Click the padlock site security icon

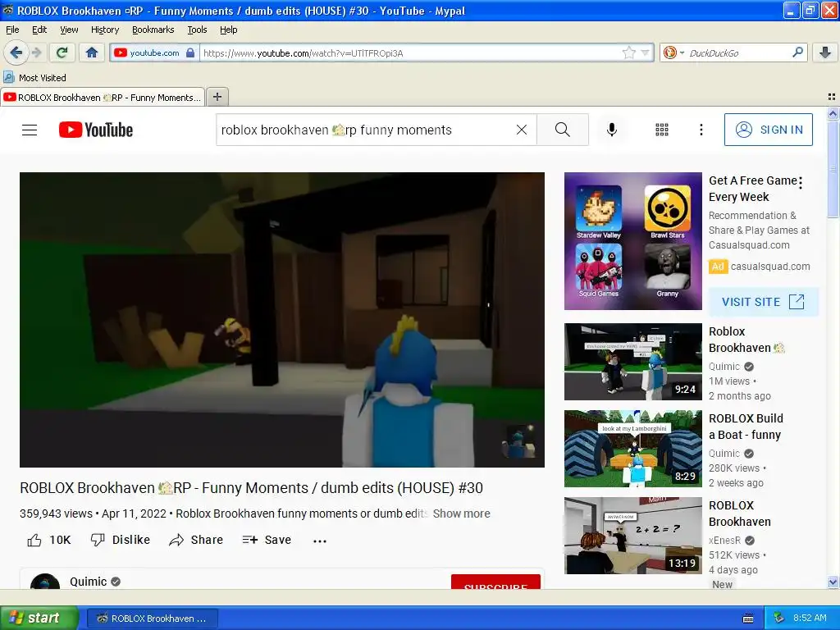(x=190, y=52)
